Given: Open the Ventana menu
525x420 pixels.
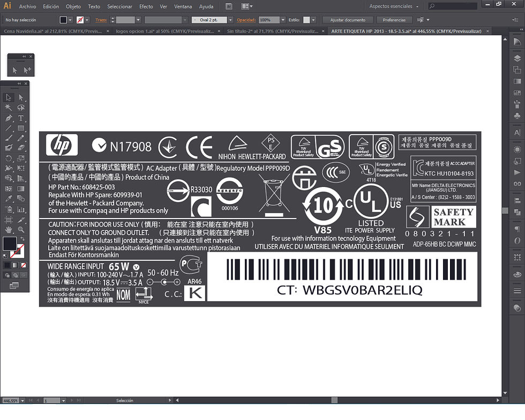Looking at the screenshot, I should coord(183,6).
